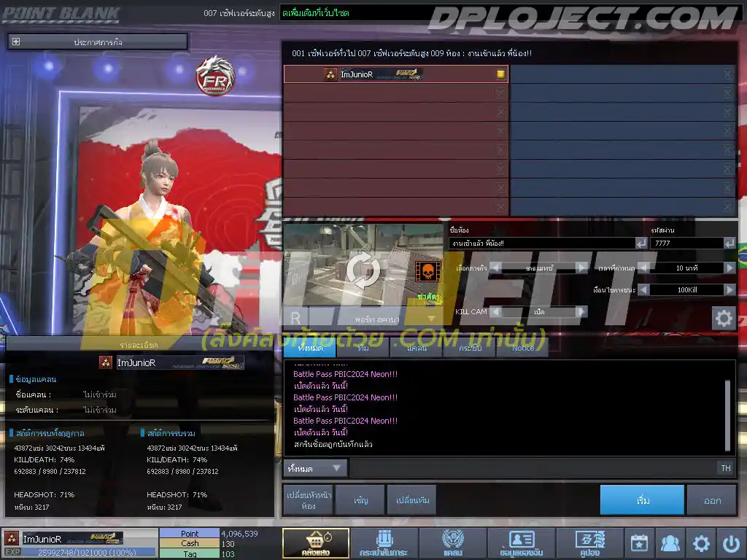Open the my-info profile card icon
This screenshot has width=747, height=560.
coord(521,543)
